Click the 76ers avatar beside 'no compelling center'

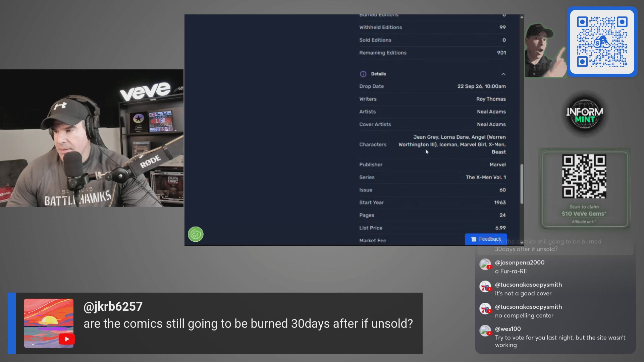point(485,309)
